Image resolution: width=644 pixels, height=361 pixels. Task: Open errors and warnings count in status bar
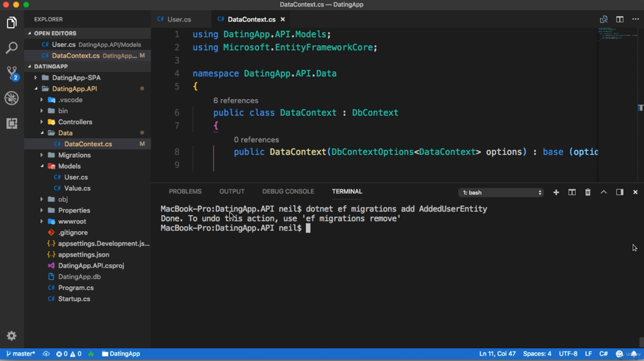coord(69,354)
